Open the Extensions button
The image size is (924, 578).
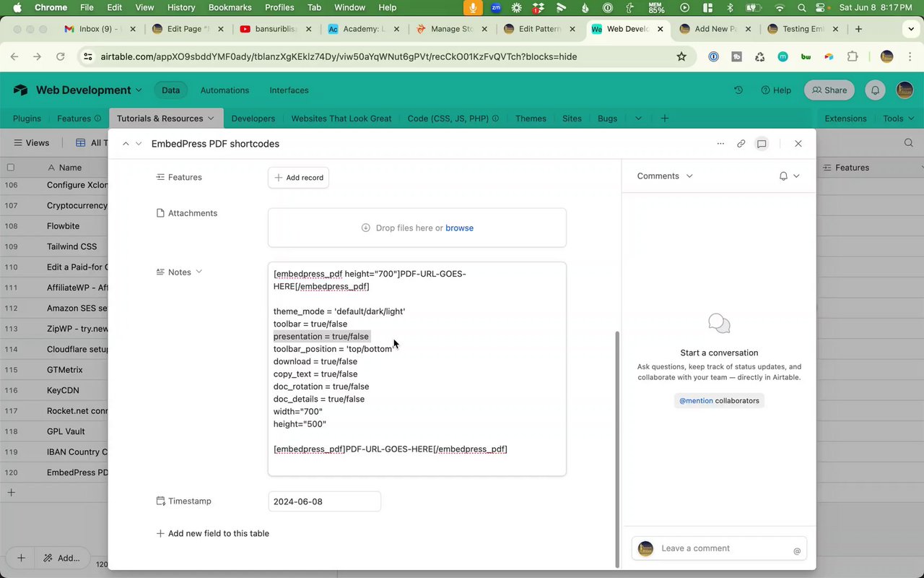[845, 118]
